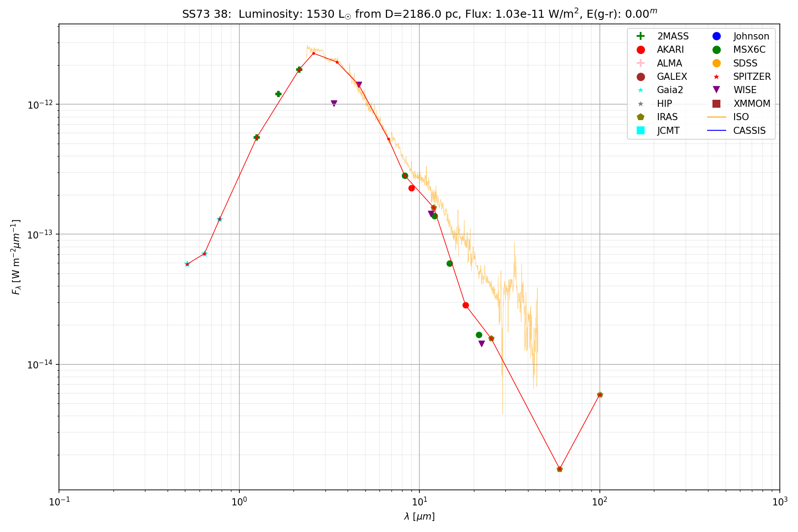798x532 pixels.
Task: Select the ISO orange line legend swatch
Action: pos(716,117)
